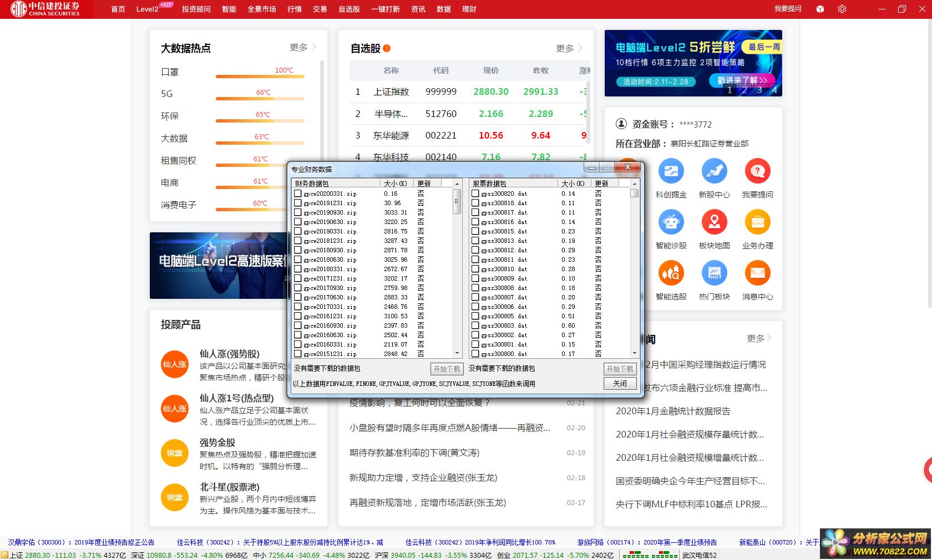Check gpcw20191231.zip package checkbox
932x560 pixels.
tap(298, 203)
